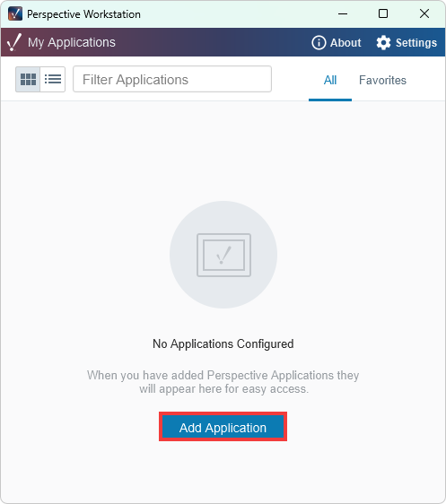Image resolution: width=446 pixels, height=504 pixels.
Task: Select the All tab
Action: 330,80
